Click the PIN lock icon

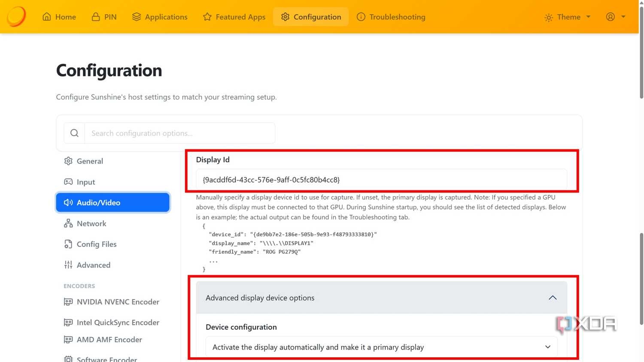tap(96, 17)
